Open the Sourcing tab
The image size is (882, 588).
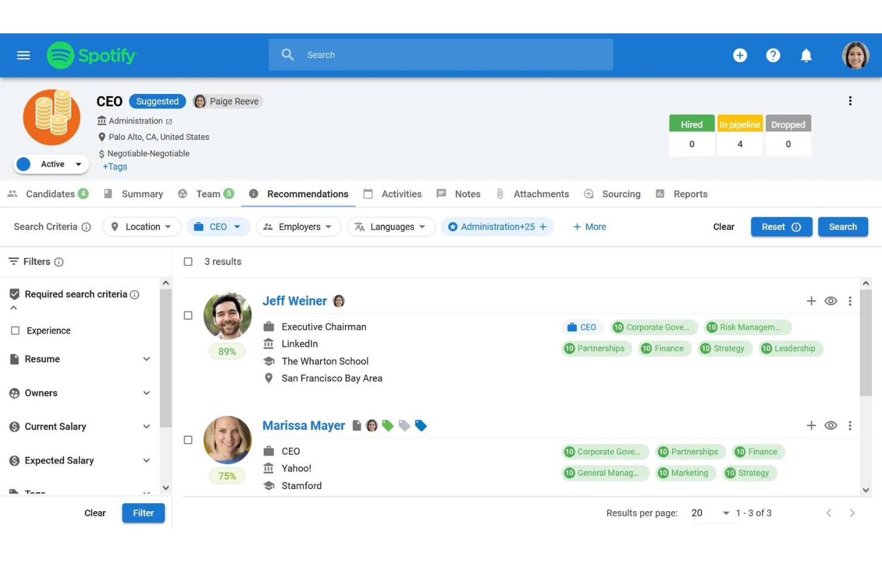point(612,194)
